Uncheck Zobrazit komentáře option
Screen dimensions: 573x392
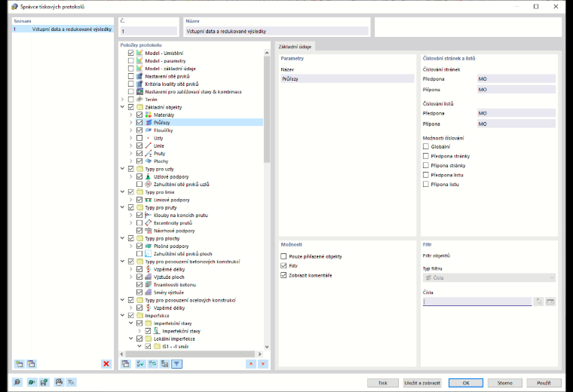pyautogui.click(x=283, y=275)
